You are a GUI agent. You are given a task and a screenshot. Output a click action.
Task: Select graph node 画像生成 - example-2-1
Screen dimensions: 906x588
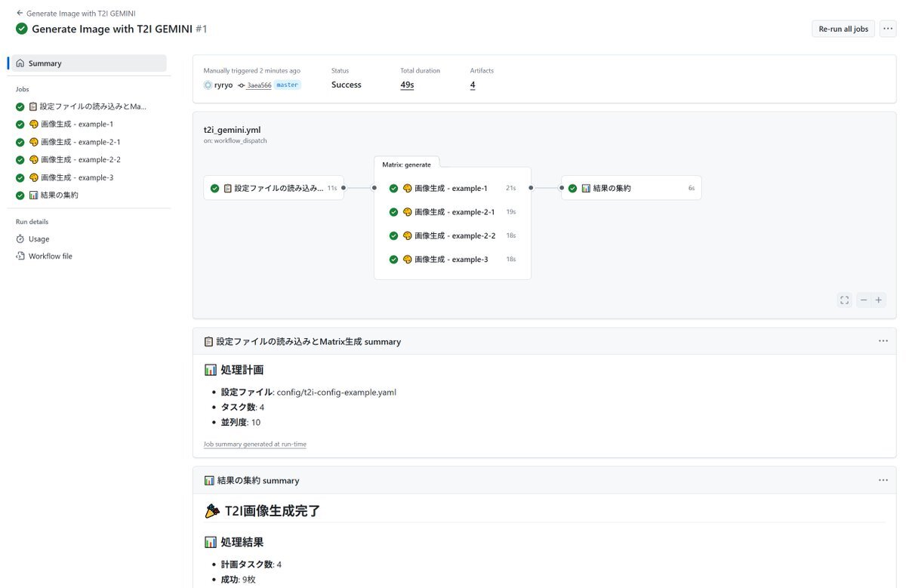pos(452,212)
